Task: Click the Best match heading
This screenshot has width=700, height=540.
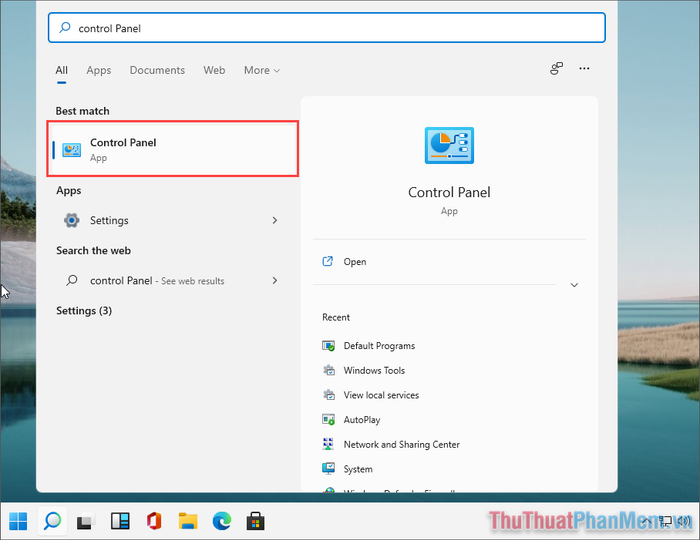Action: point(83,111)
